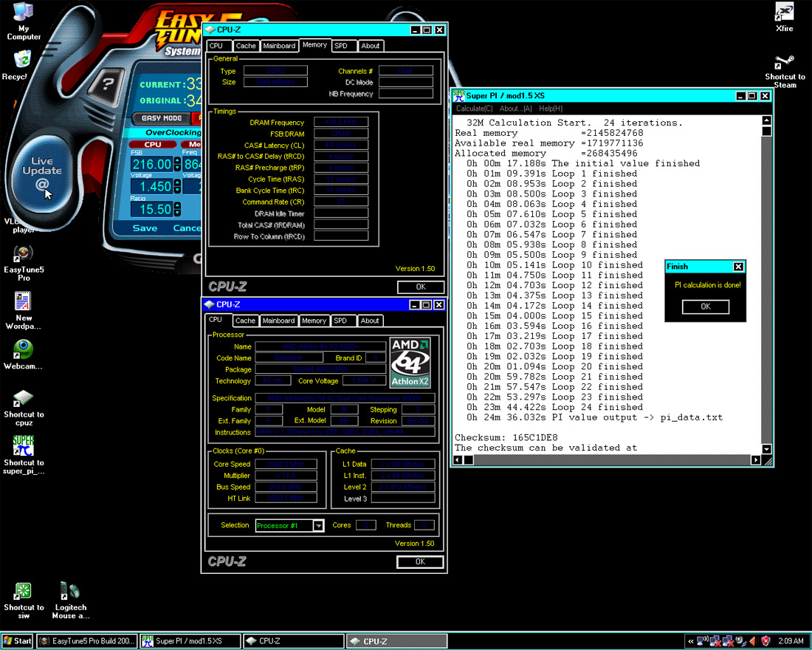The image size is (812, 650).
Task: Switch to Cache tab in lower CPU-Z window
Action: point(246,321)
